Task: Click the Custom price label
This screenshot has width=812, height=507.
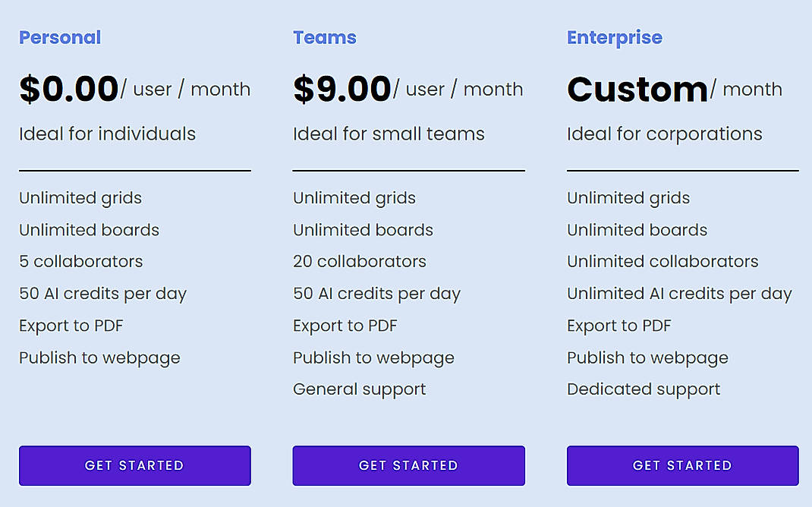Action: pos(636,89)
